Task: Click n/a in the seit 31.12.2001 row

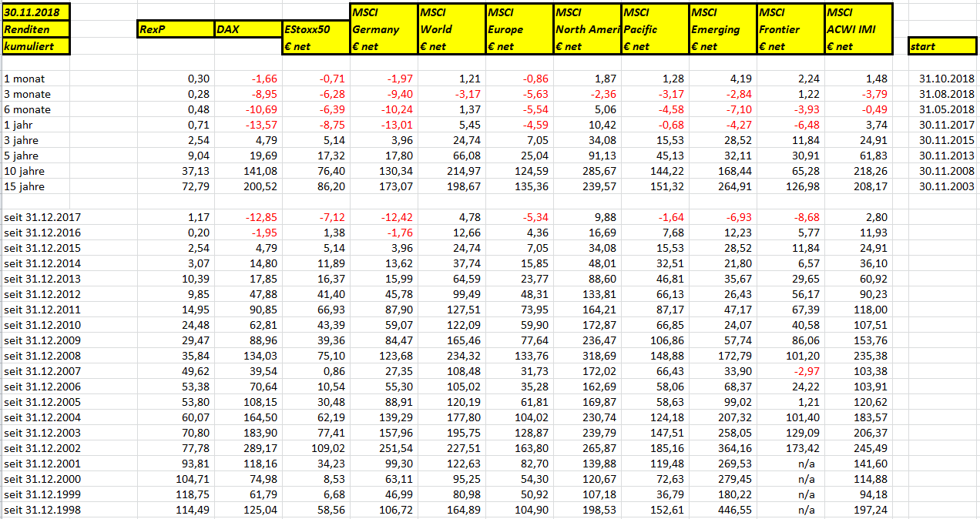Action: [806, 464]
